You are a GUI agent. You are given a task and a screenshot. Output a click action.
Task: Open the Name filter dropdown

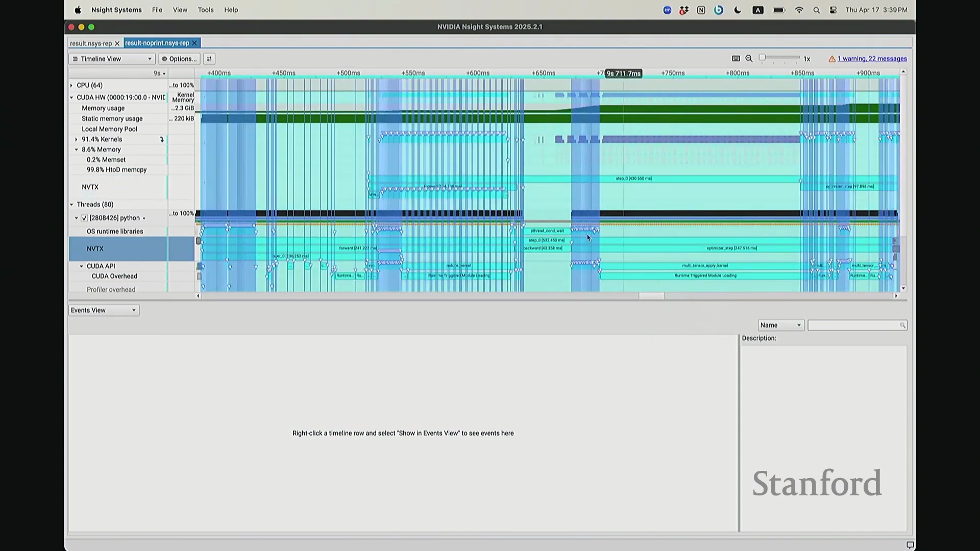[780, 325]
